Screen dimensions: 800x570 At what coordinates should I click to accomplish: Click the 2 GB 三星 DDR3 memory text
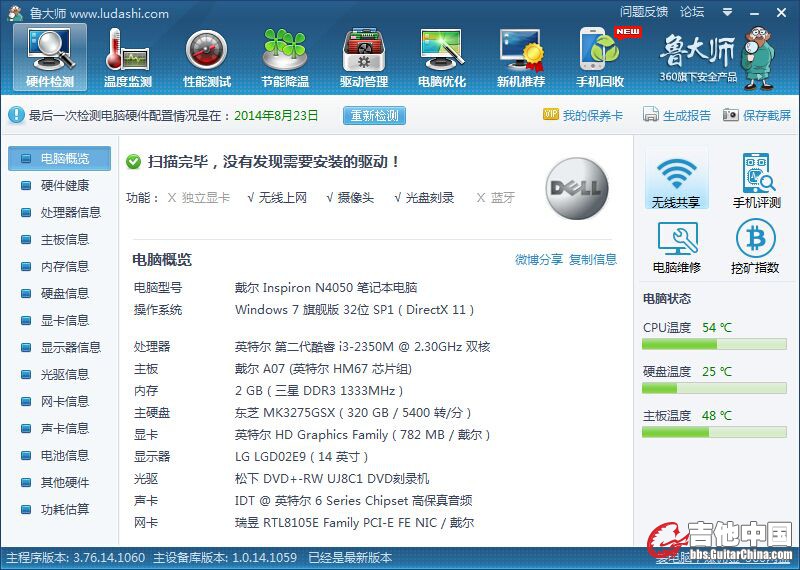pos(319,391)
